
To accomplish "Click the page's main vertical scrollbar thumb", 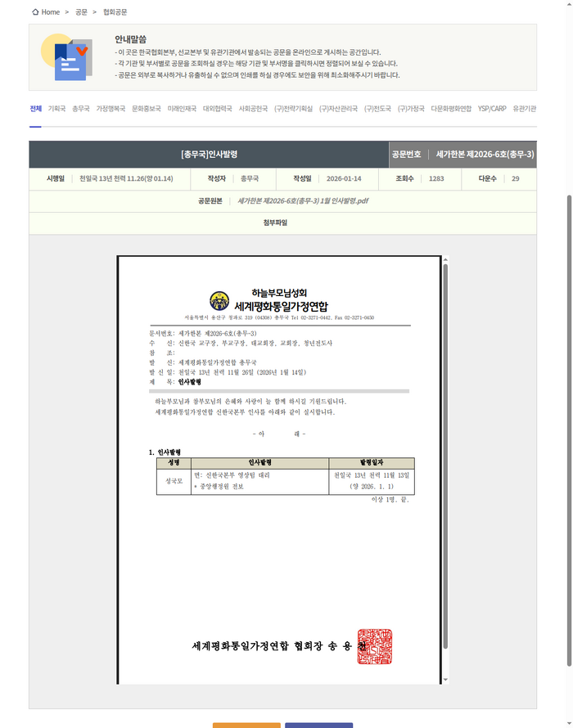I will [x=569, y=431].
